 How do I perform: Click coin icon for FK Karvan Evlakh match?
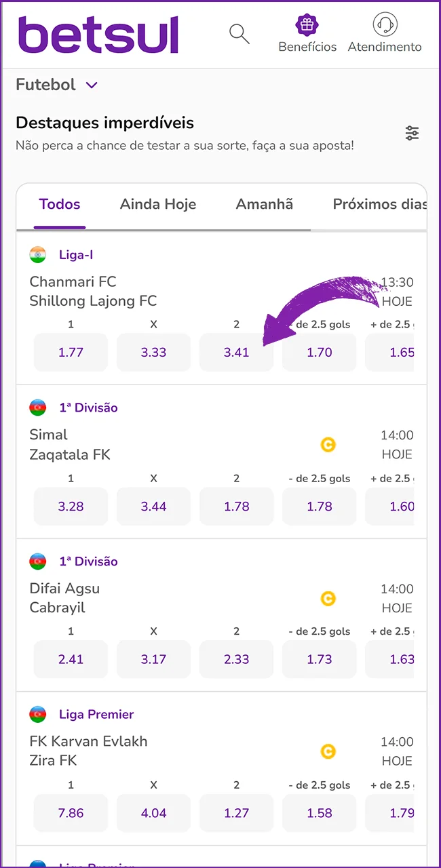328,751
